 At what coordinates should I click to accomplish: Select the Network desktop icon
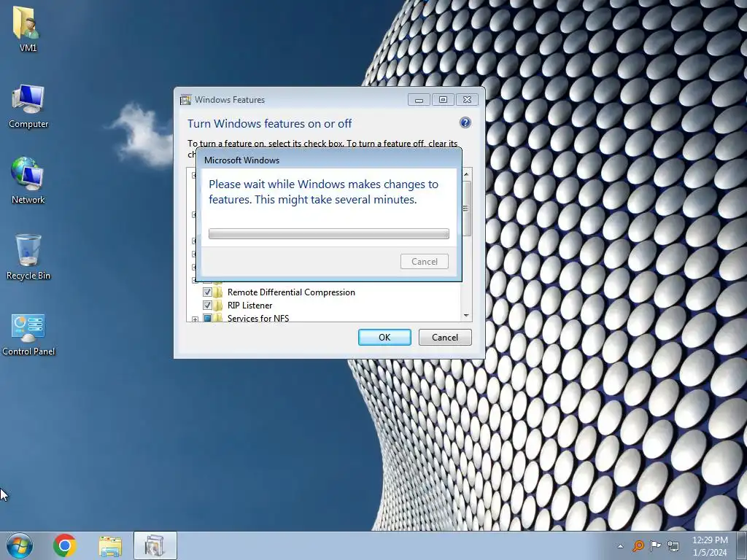(28, 181)
